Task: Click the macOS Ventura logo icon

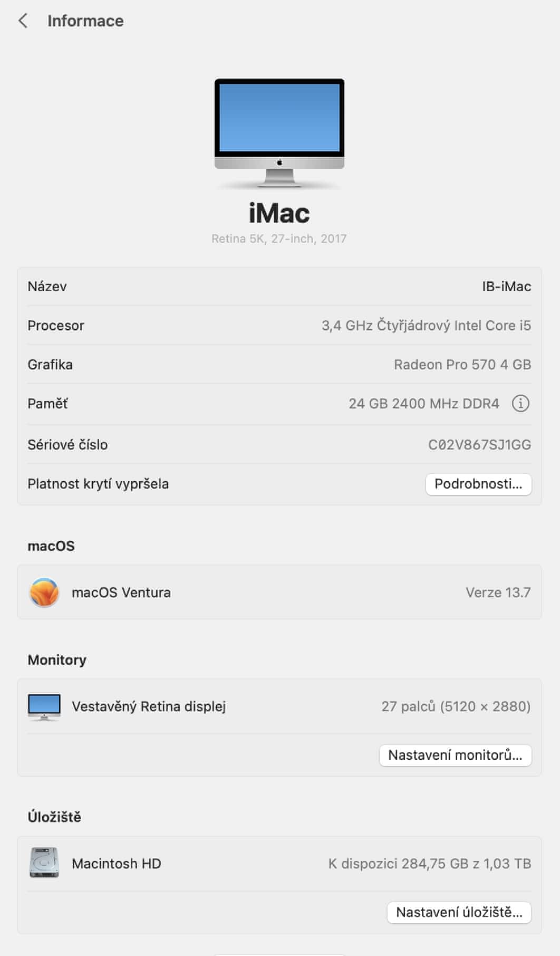Action: [44, 592]
